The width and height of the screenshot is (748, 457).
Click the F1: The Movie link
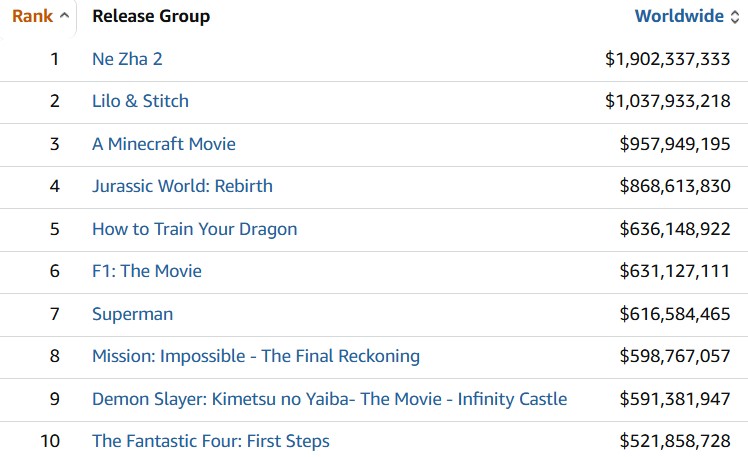pos(147,271)
